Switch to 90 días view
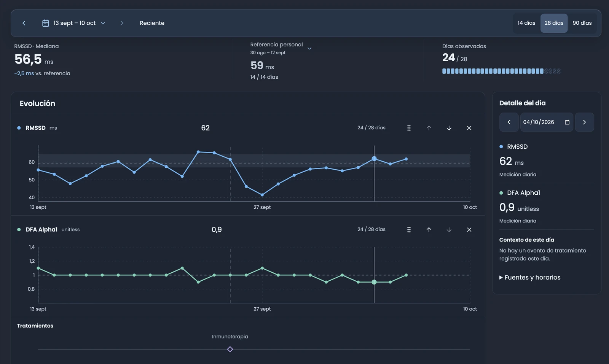 [582, 23]
